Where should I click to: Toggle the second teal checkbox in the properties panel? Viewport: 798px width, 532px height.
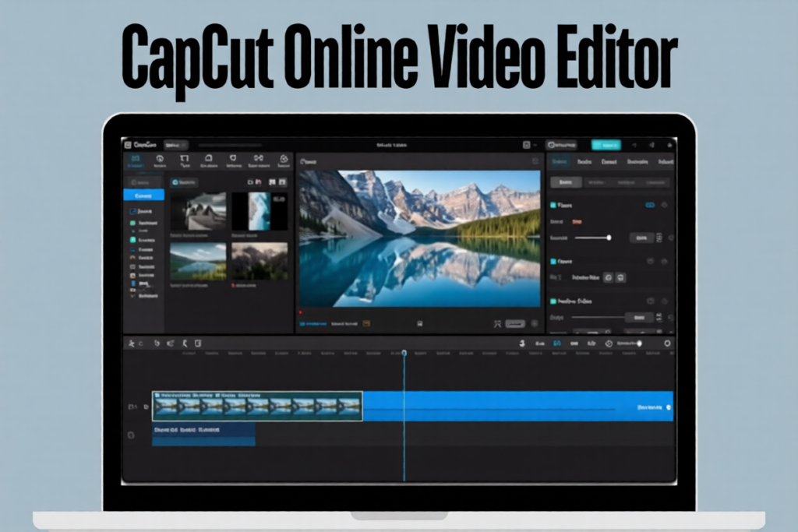click(554, 262)
